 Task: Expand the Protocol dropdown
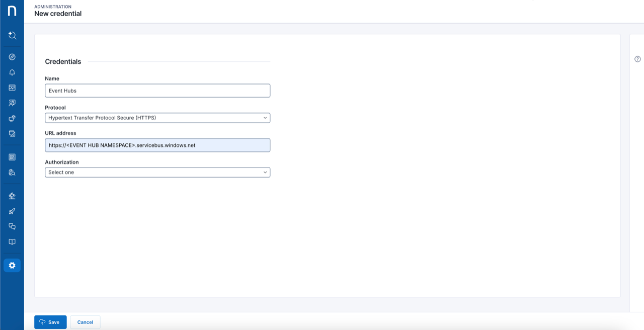point(157,118)
